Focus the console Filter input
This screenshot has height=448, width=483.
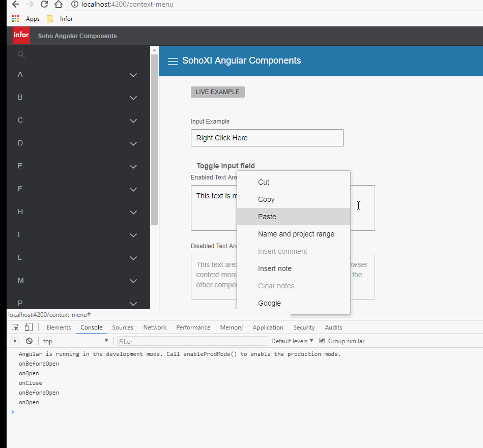(192, 341)
